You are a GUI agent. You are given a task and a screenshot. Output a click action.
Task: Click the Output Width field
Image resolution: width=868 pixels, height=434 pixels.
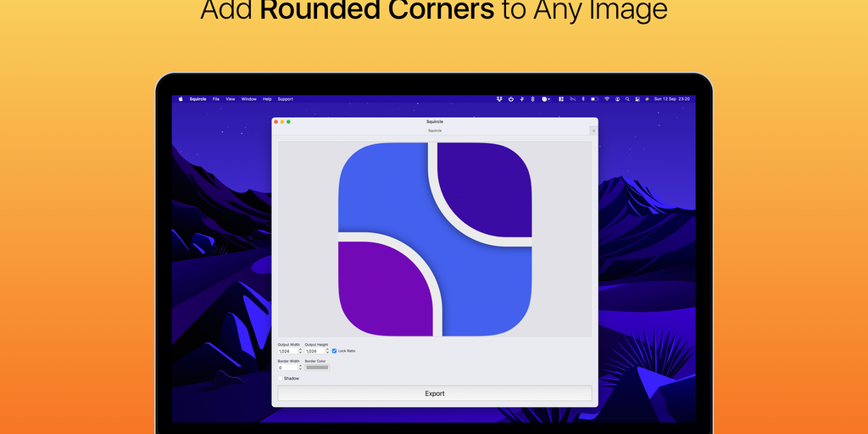[288, 351]
